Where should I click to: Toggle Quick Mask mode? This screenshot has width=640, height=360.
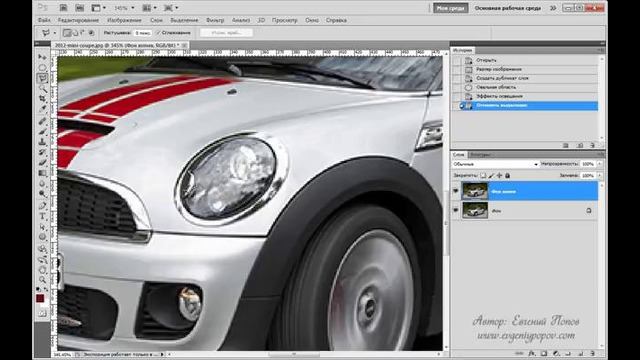coord(42,313)
